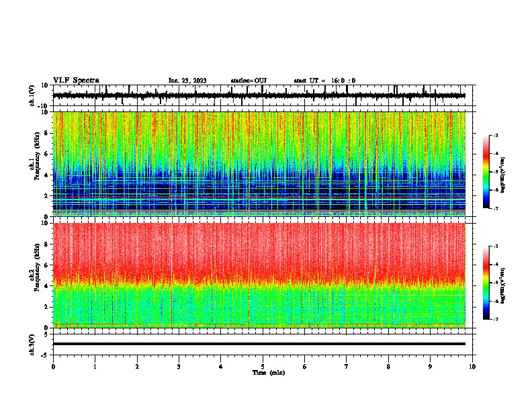
Task: Click the "station=OUJ" label
Action: (x=249, y=81)
